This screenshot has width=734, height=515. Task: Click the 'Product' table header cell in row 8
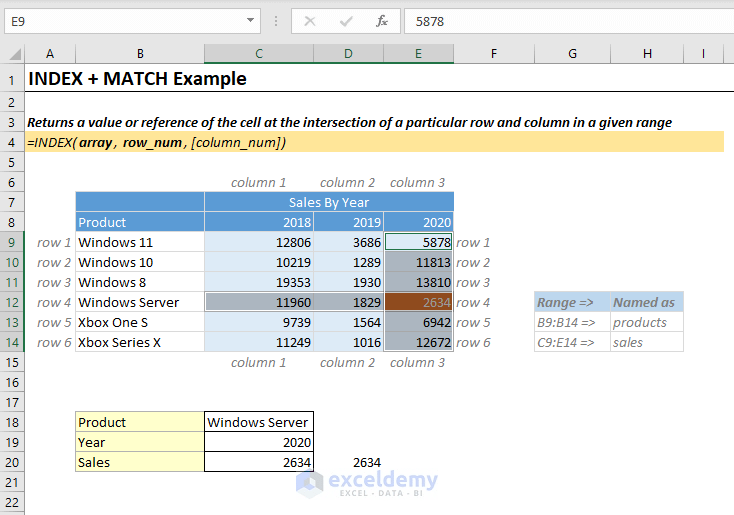[x=140, y=222]
